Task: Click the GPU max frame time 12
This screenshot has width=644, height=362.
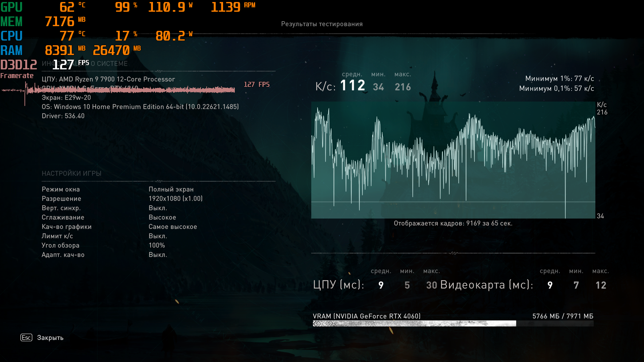Action: [x=601, y=285]
